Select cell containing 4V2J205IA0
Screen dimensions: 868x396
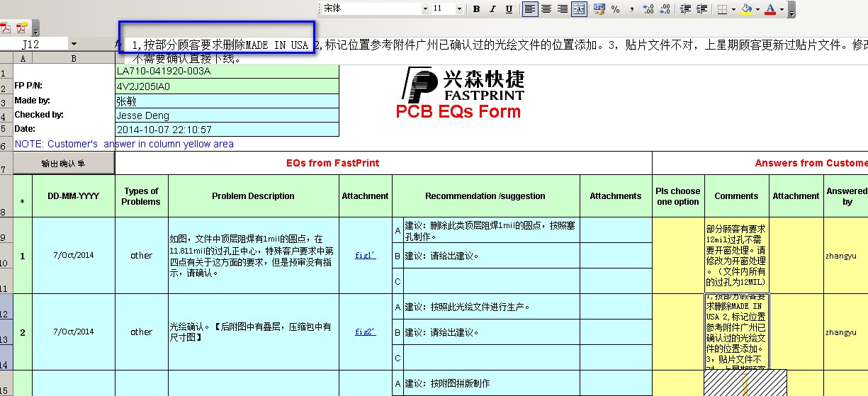[x=227, y=86]
